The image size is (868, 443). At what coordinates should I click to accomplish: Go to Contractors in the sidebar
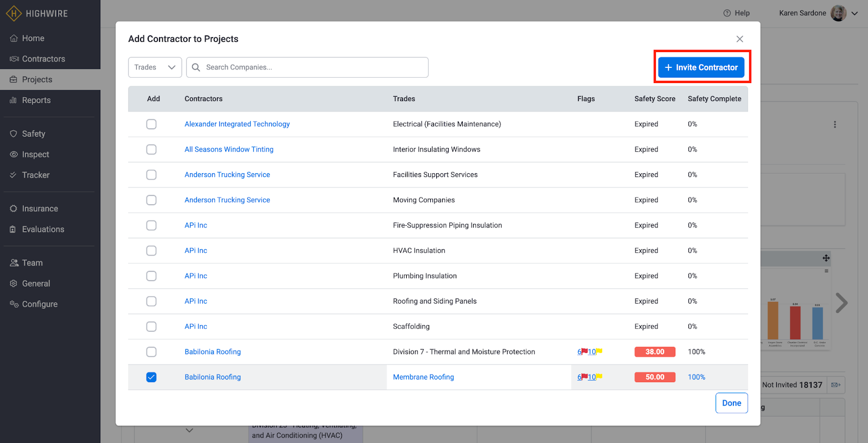[x=43, y=59]
